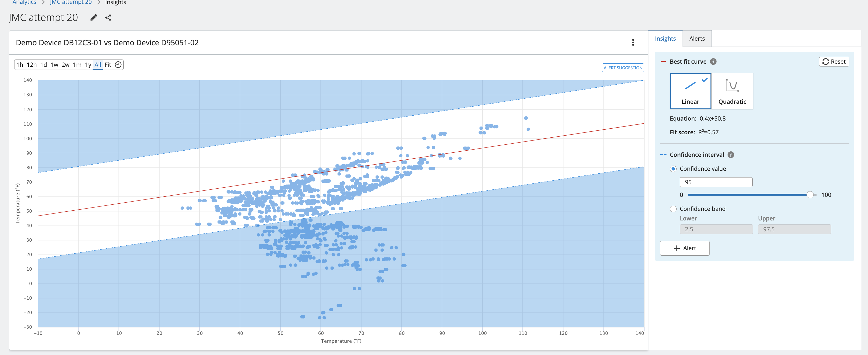Switch to the Alerts tab
This screenshot has height=355, width=868.
coord(697,39)
